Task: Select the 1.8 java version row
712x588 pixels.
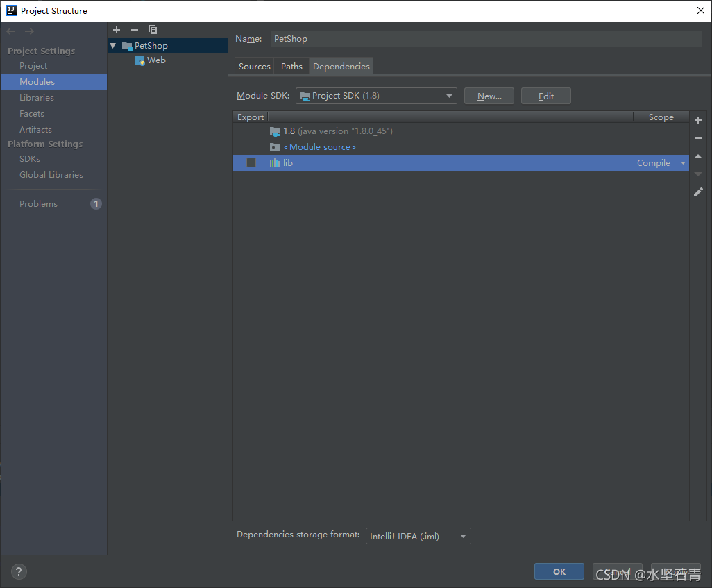Action: [x=461, y=131]
